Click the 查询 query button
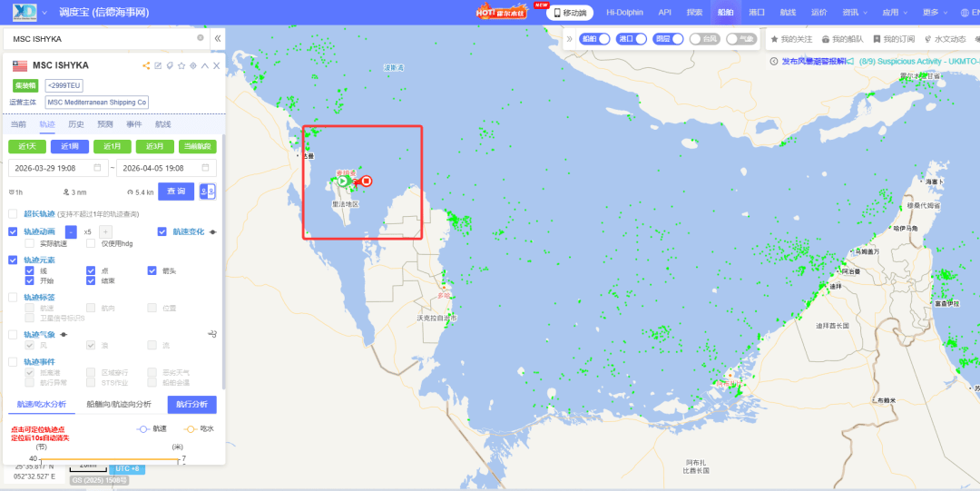Screen dimensions: 980x491 click(x=176, y=191)
